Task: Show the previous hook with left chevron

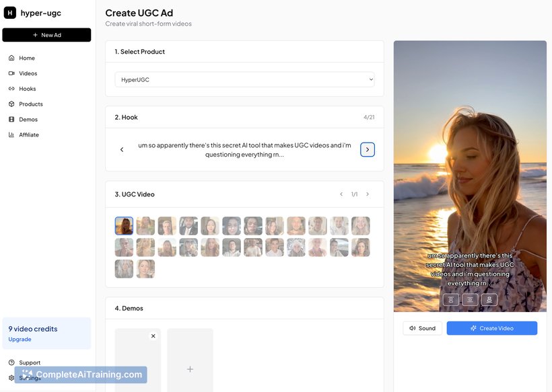Action: click(x=122, y=150)
